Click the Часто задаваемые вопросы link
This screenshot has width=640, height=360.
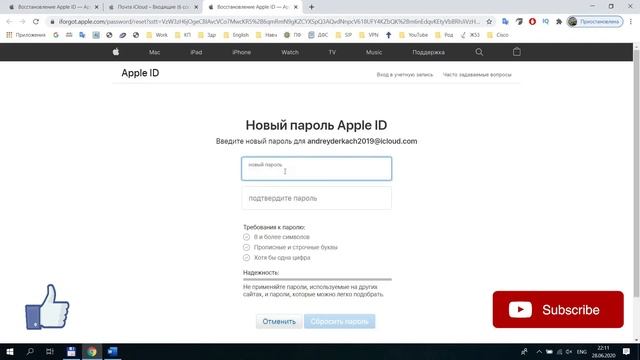[x=477, y=75]
